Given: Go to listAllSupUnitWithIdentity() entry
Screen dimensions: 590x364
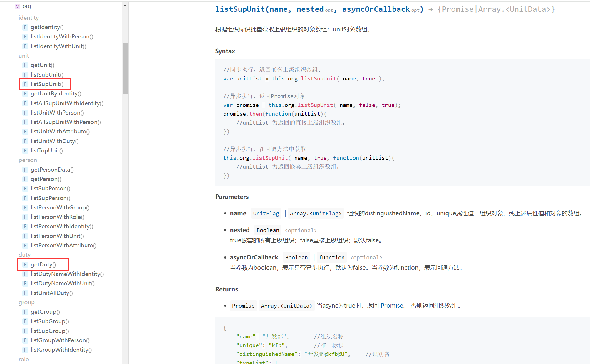Looking at the screenshot, I should (x=67, y=103).
